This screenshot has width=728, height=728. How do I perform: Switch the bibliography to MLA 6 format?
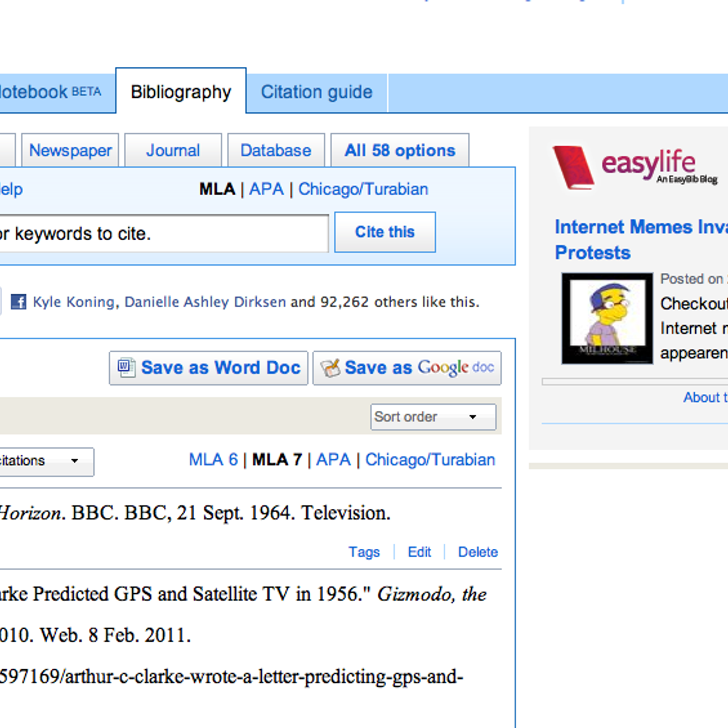coord(213,460)
